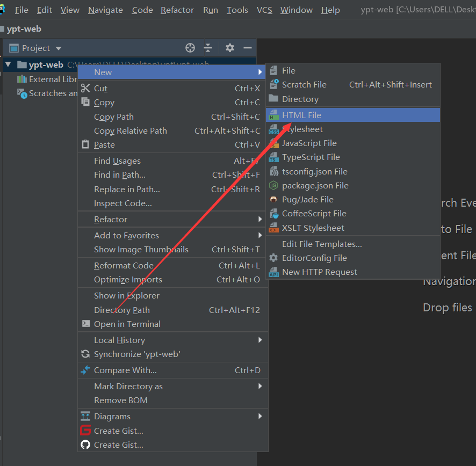Open the Project panel settings gear
Image resolution: width=476 pixels, height=466 pixels.
tap(229, 48)
